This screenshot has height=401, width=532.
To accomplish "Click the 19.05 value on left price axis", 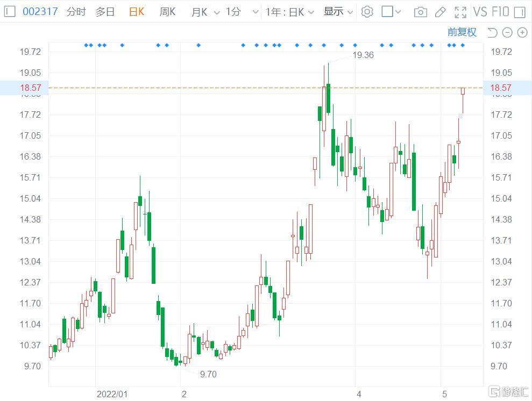I will [30, 73].
